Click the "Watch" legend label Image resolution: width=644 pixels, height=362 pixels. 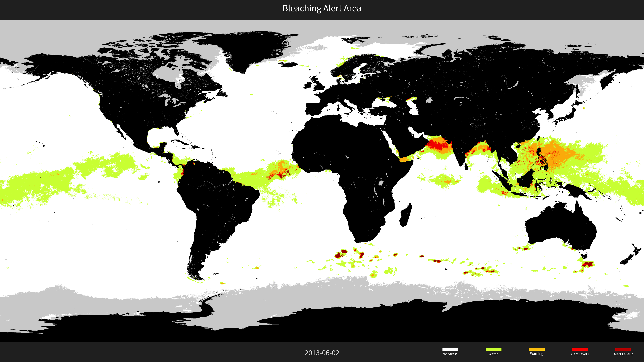click(493, 354)
